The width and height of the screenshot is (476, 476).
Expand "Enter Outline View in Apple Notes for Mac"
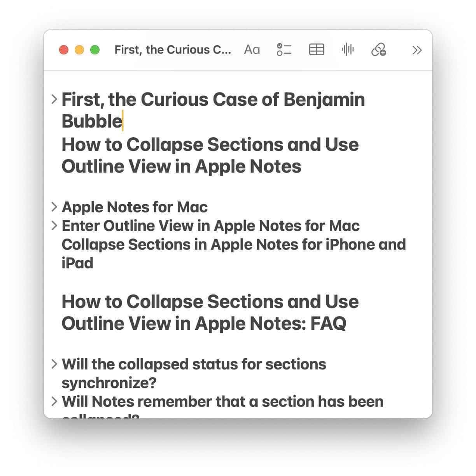pyautogui.click(x=54, y=226)
